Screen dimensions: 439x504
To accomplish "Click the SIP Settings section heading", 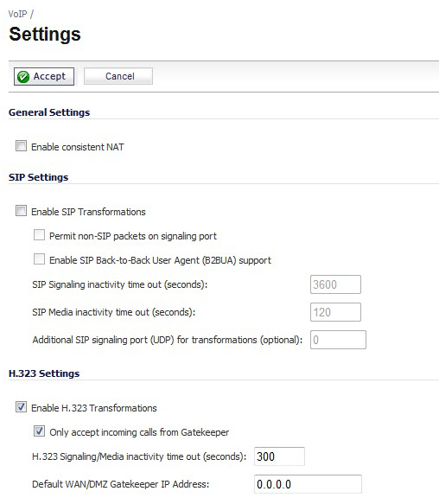I will point(39,177).
